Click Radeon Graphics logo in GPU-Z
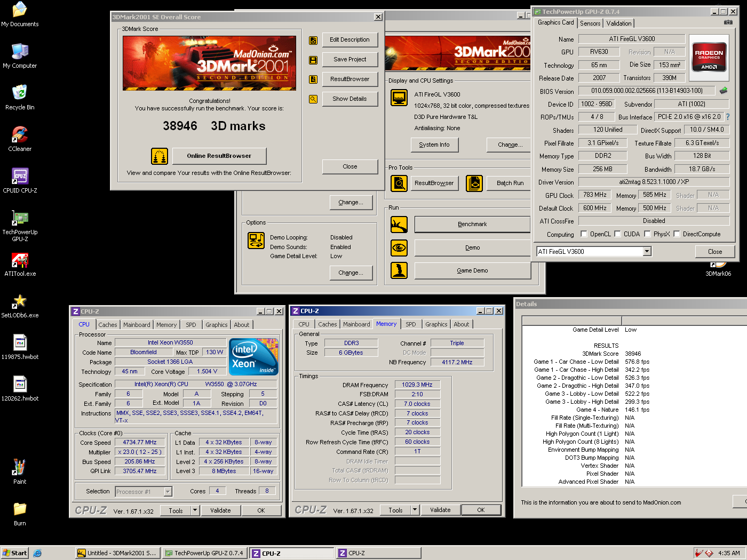 (709, 59)
